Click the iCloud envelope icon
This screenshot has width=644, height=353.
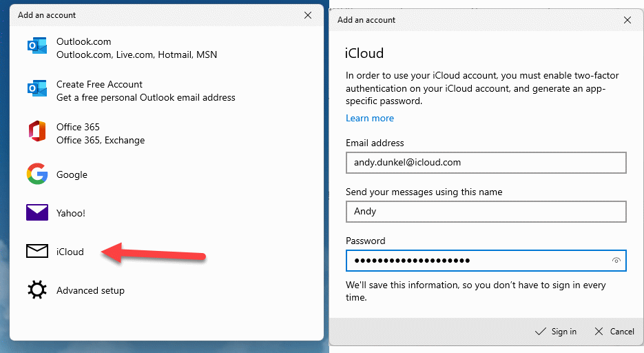37,251
